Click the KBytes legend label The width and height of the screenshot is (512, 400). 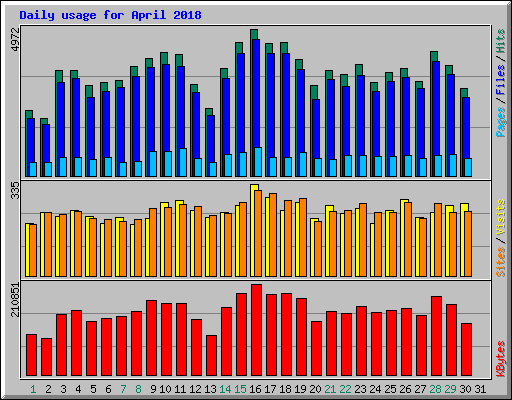[x=501, y=359]
